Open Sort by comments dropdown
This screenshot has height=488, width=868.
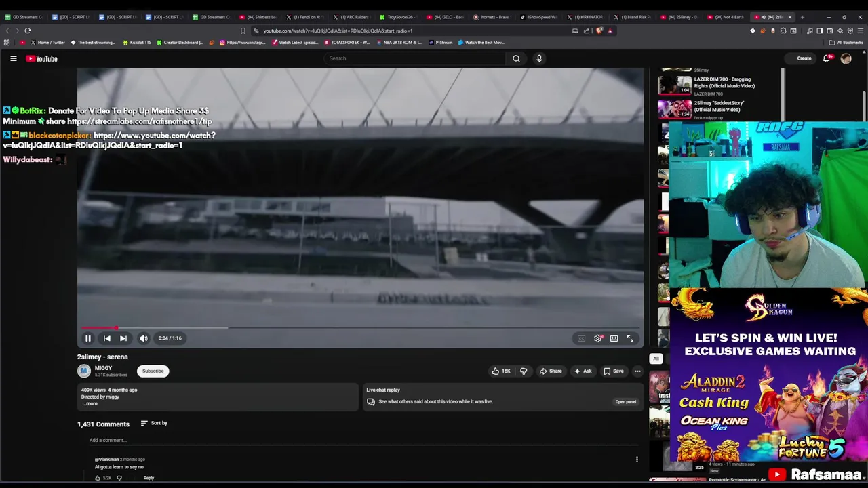tap(154, 423)
